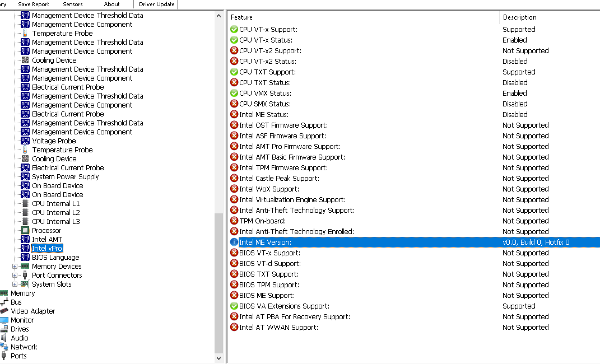The width and height of the screenshot is (600, 364).
Task: Select the BIOS ME Support row
Action: click(x=414, y=295)
